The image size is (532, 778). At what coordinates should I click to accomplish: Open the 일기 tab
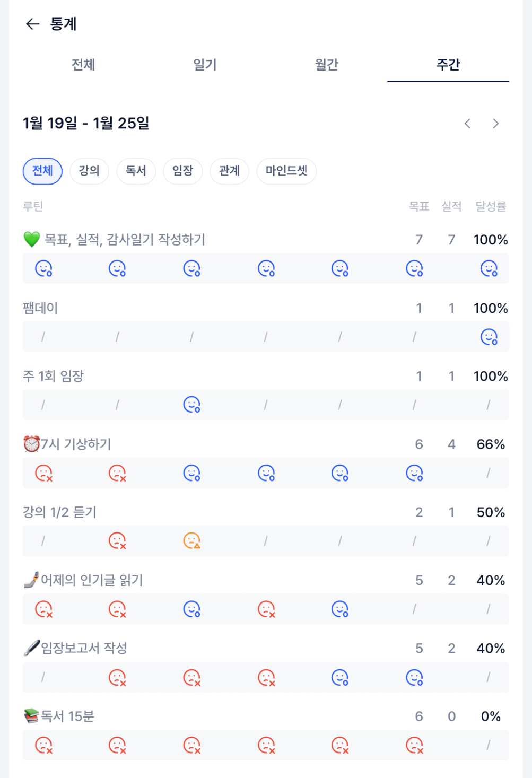205,65
